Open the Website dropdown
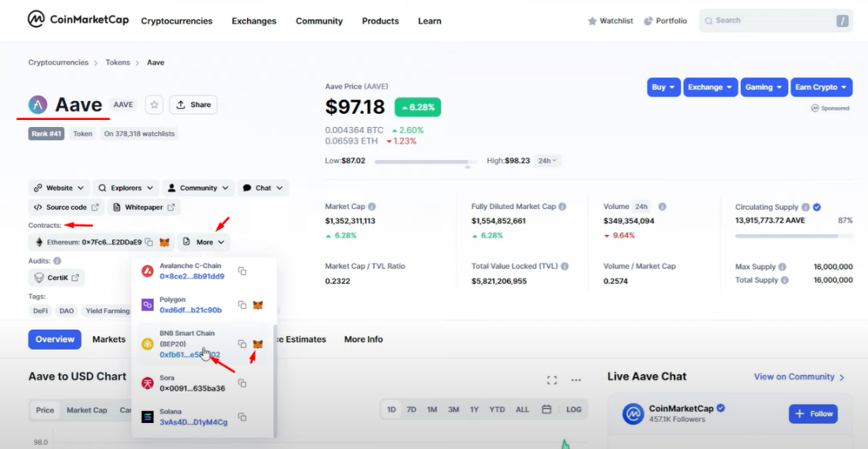Viewport: 868px width, 449px height. pyautogui.click(x=58, y=188)
